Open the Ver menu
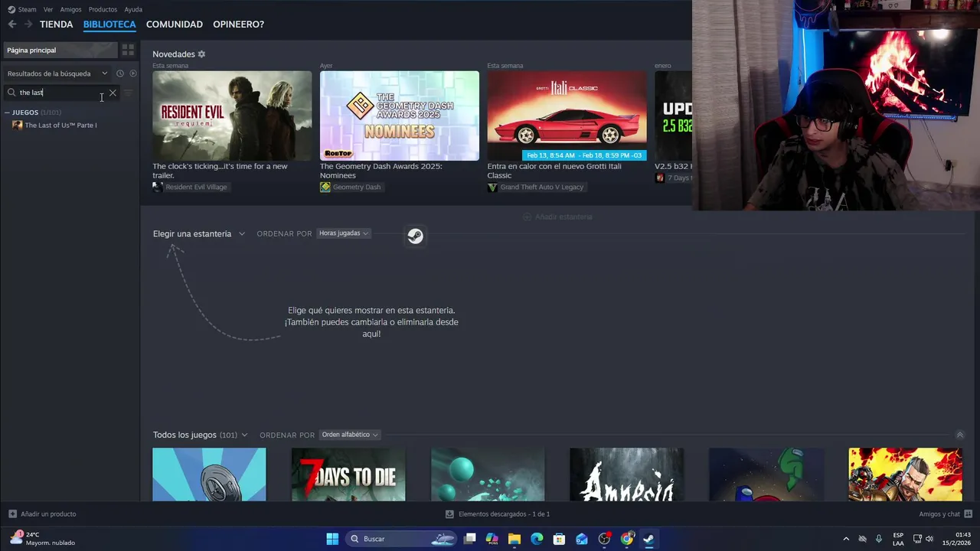The width and height of the screenshot is (980, 551). tap(48, 9)
